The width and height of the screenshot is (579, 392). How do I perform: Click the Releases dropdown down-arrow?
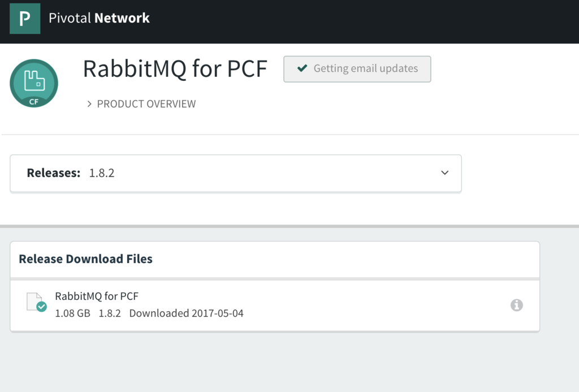pyautogui.click(x=444, y=173)
